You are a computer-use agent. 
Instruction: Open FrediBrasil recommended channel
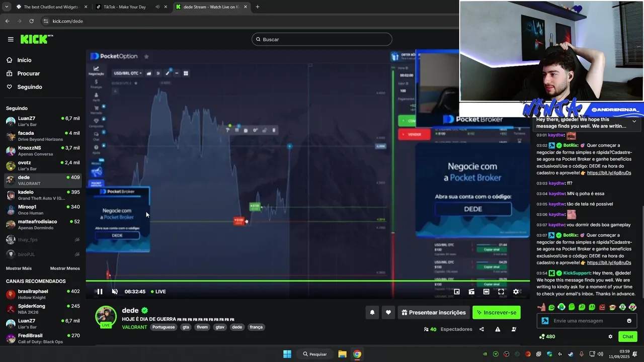pyautogui.click(x=43, y=338)
